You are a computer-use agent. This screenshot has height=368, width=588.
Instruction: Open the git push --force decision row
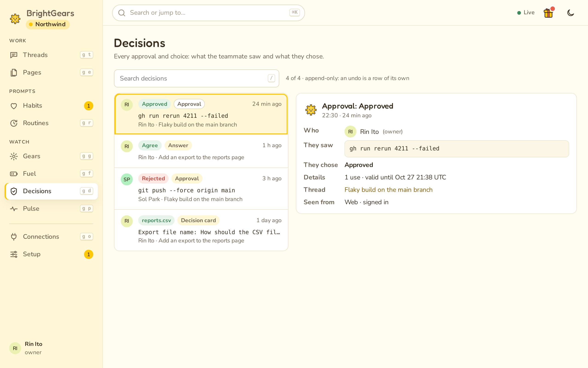[x=201, y=189]
